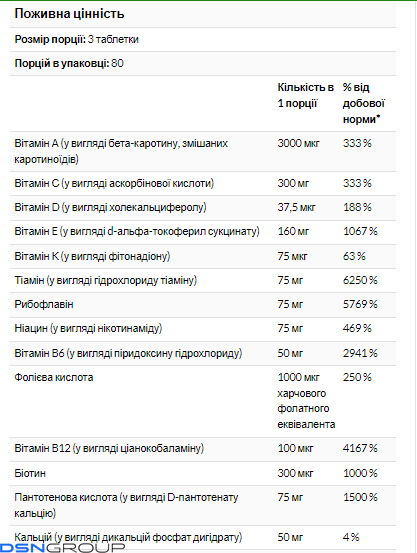Click the Кількість в 1 порції column header
The width and height of the screenshot is (417, 553).
tap(306, 95)
